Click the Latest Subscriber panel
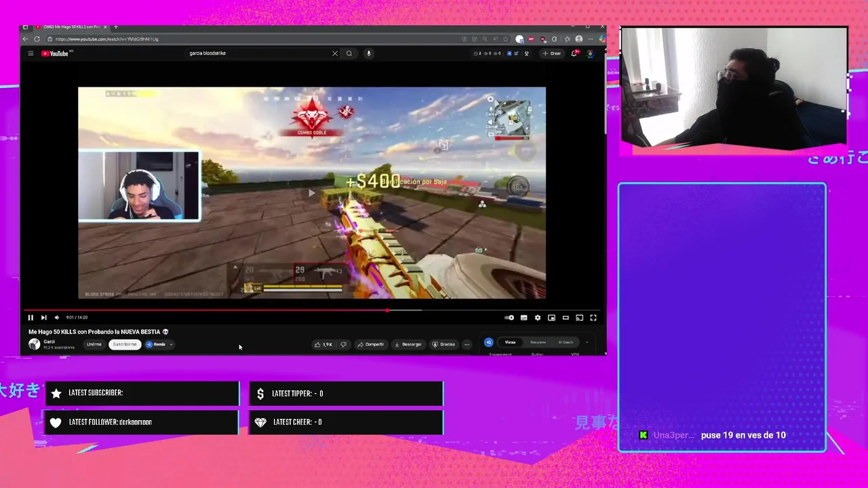868x488 pixels. click(142, 393)
